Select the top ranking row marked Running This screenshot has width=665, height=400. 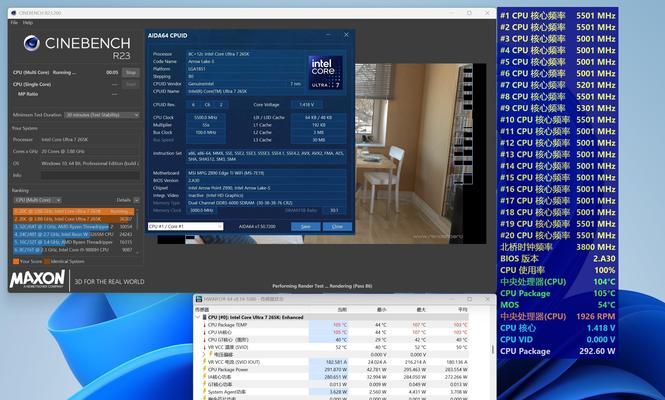point(74,211)
